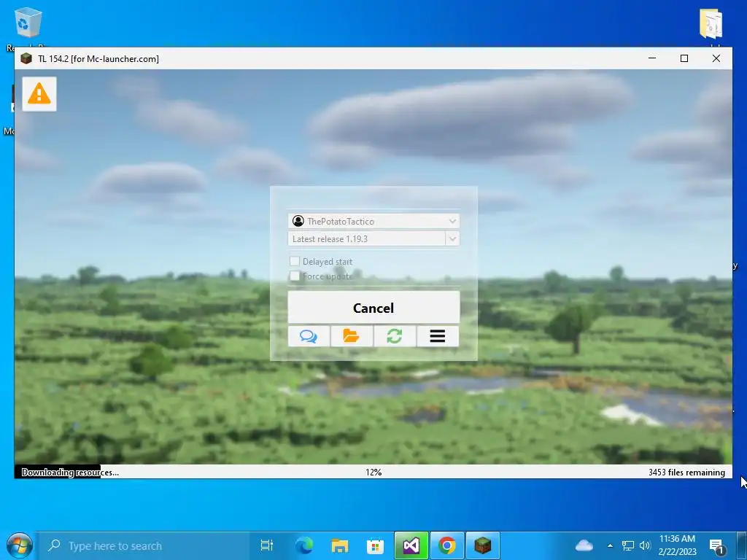Open the notification center icon

(716, 546)
